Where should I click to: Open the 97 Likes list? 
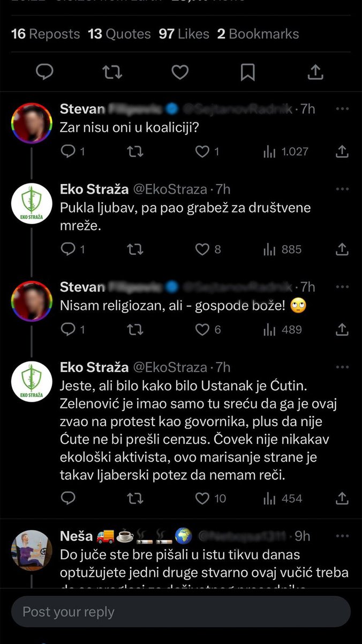[x=184, y=34]
